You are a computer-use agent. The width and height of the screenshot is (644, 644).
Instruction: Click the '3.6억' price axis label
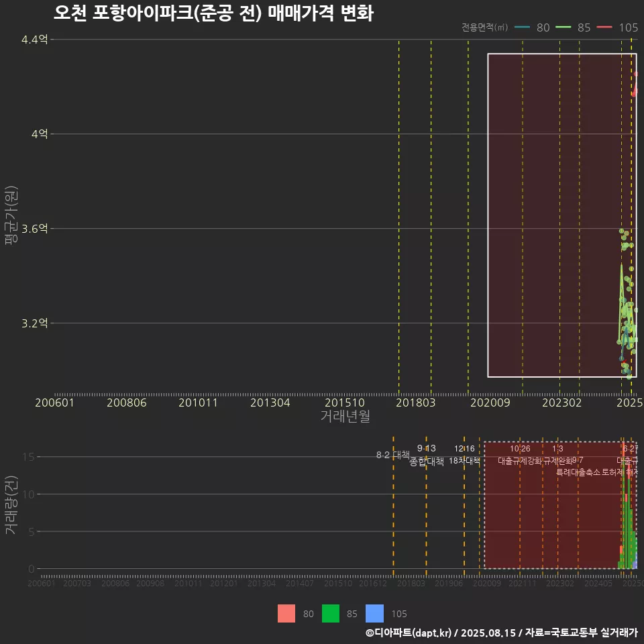pos(34,228)
